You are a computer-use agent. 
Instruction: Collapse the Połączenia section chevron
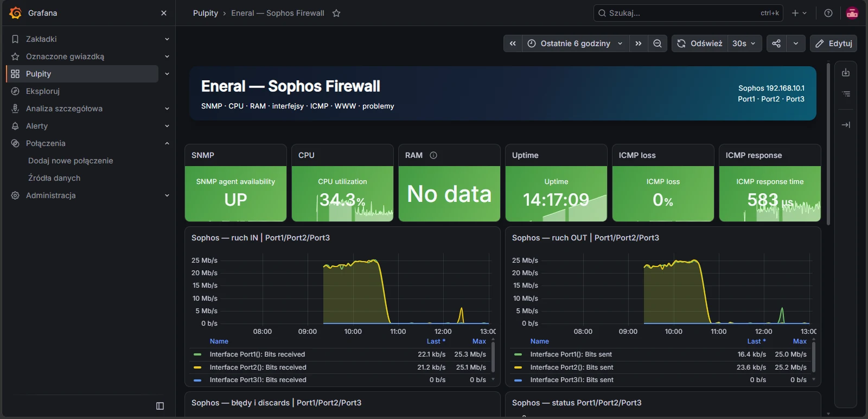point(167,143)
